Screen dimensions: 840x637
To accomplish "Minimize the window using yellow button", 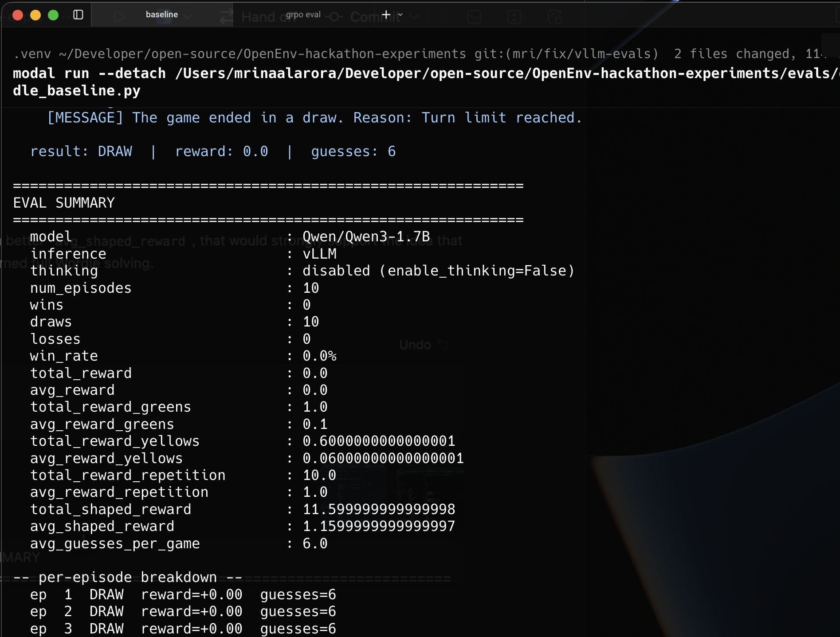I will point(35,15).
